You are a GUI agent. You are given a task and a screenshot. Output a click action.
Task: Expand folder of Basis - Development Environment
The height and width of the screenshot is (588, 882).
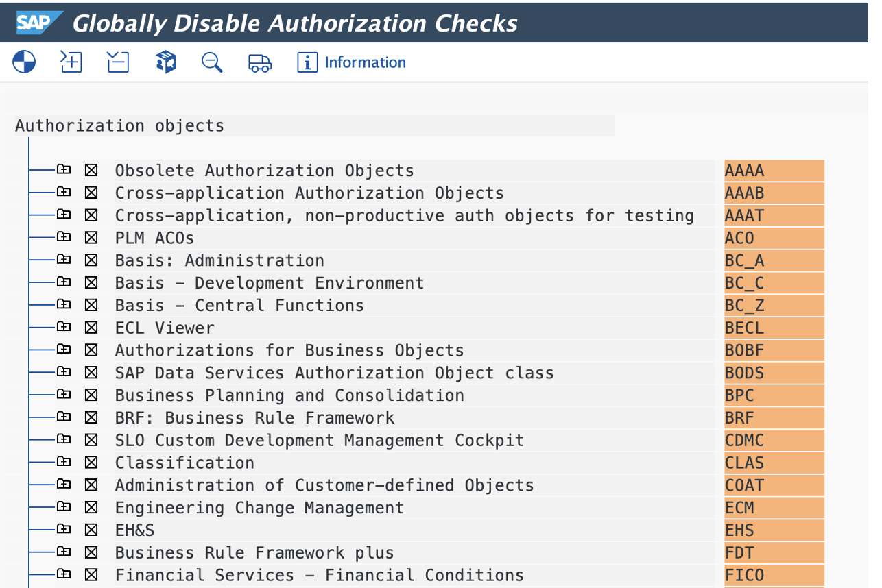point(64,282)
